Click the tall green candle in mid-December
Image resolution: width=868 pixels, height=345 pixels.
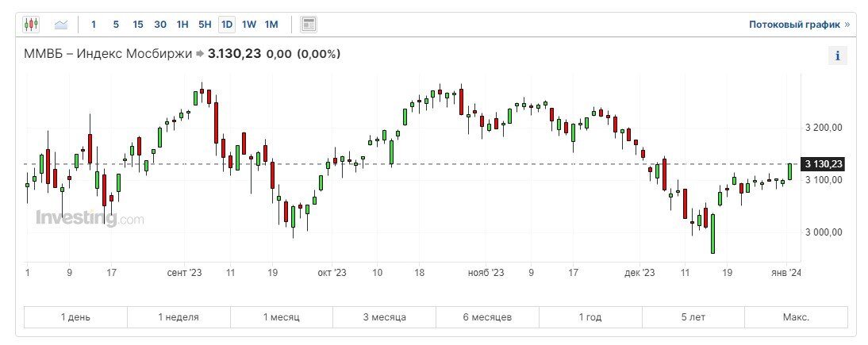[x=713, y=234]
